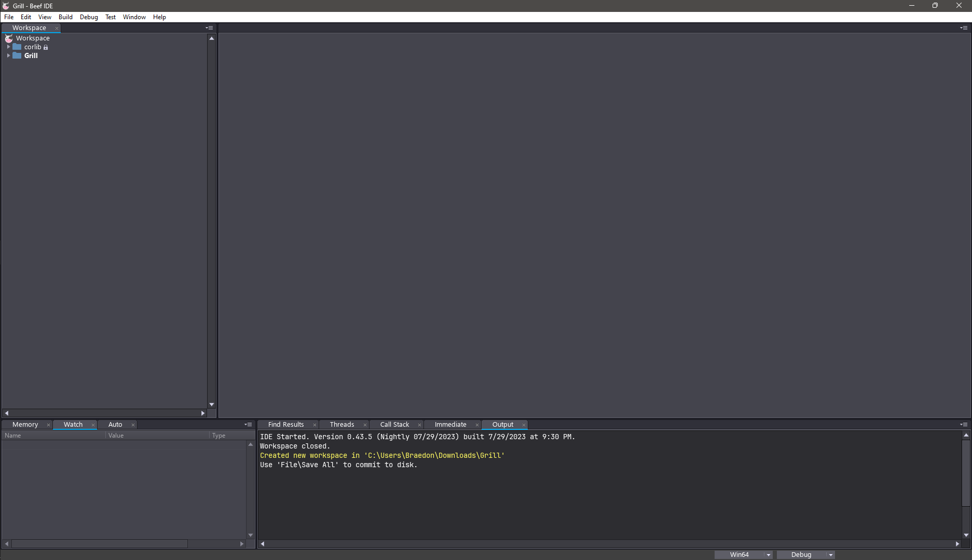The image size is (972, 560).
Task: Open the editor area panel options icon
Action: coord(964,28)
